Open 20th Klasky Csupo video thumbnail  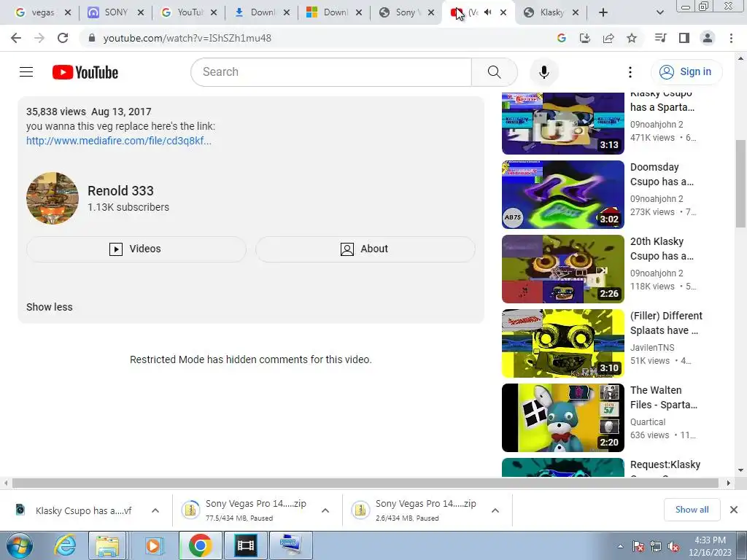[562, 268]
